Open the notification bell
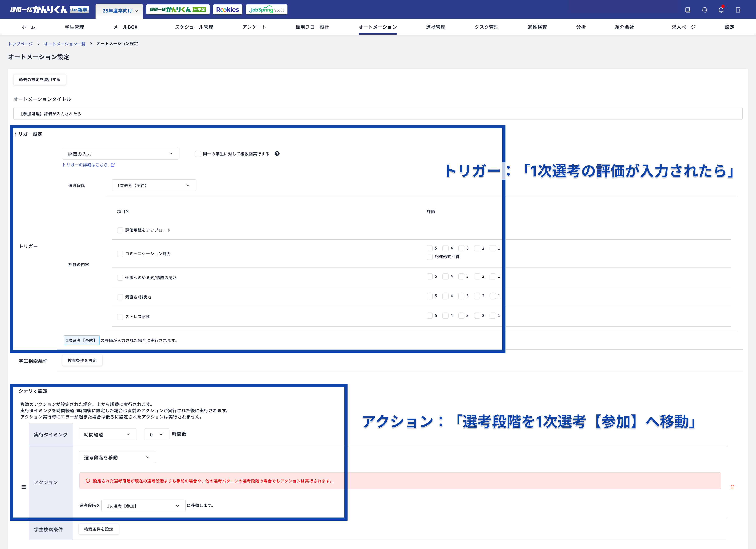Viewport: 756px width, 549px height. [x=721, y=10]
